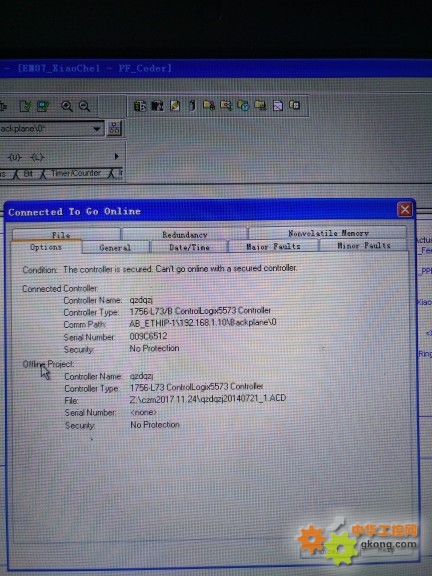Click the Verify Routine icon
This screenshot has height=576, width=432.
coord(25,107)
